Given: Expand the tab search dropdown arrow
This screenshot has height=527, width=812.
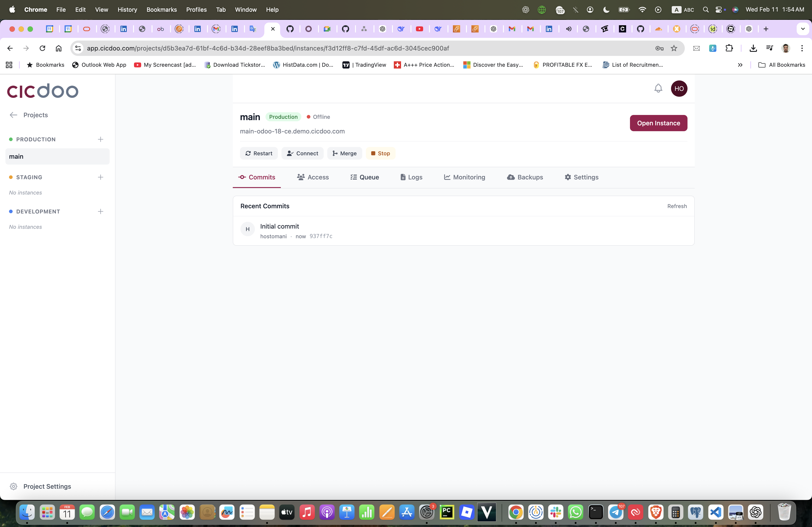Looking at the screenshot, I should [x=803, y=29].
